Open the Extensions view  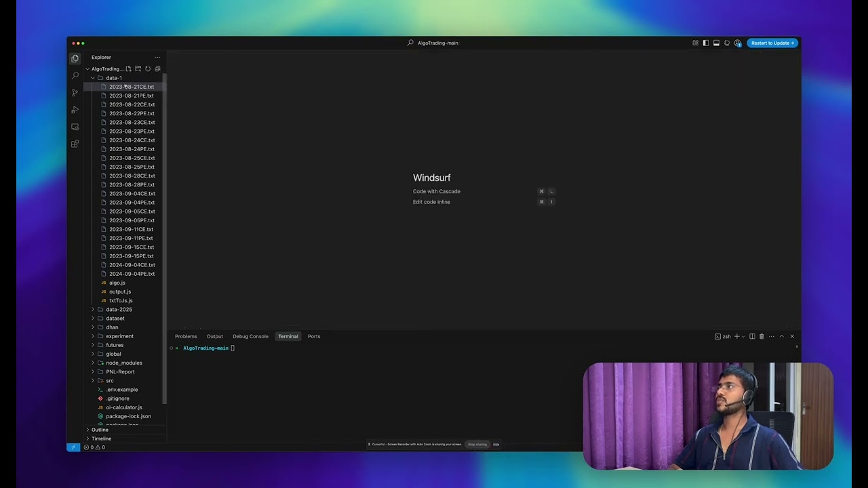(x=75, y=144)
